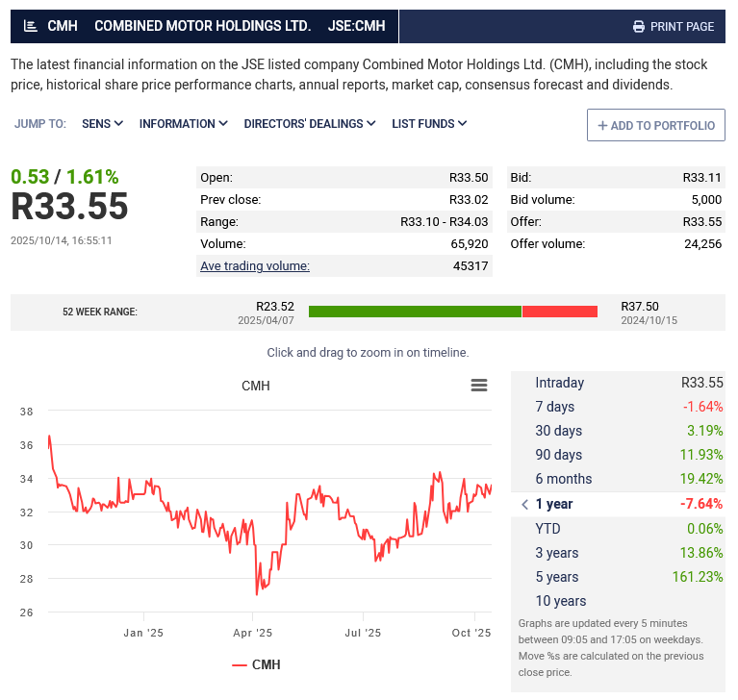Screen dimensions: 738x700
Task: Click COMBINED MOTOR HOLDINGS LTD. header text
Action: click(202, 26)
